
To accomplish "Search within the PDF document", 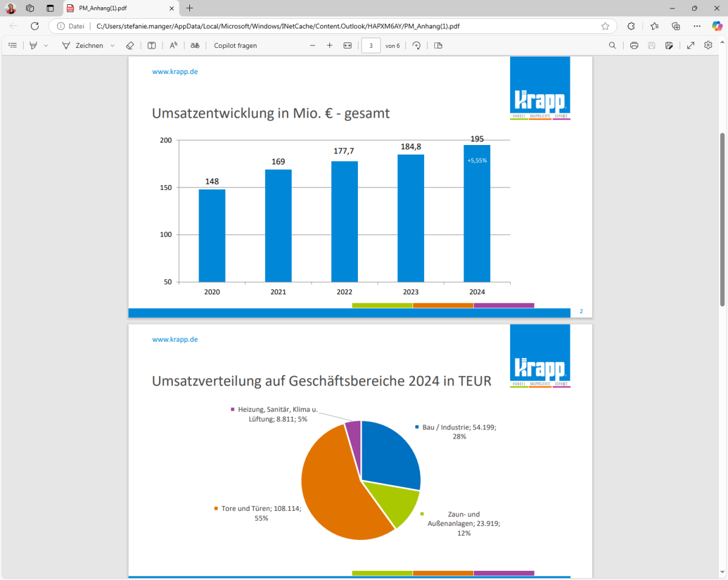I will click(613, 46).
